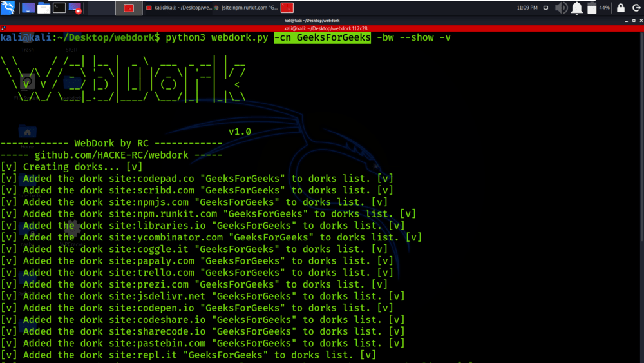Click the 'site:prezi.com' dork line
644x363 pixels.
tap(194, 284)
